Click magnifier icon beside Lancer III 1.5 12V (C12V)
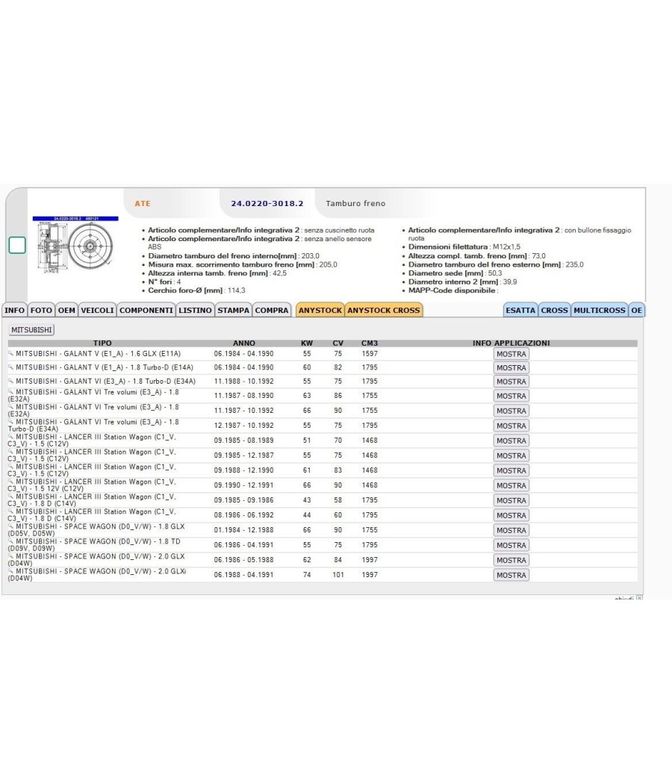The width and height of the screenshot is (672, 784). click(x=10, y=482)
